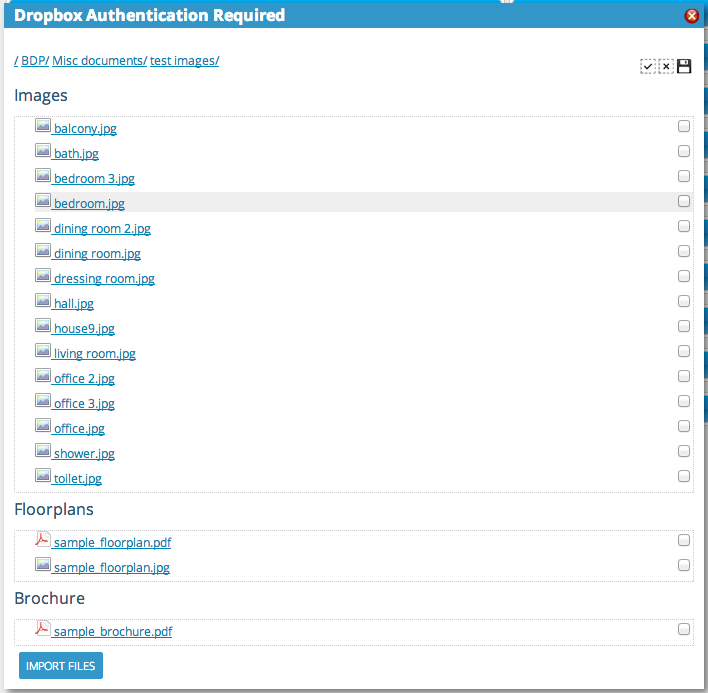Click the image icon beside toilet.jpg

point(43,475)
